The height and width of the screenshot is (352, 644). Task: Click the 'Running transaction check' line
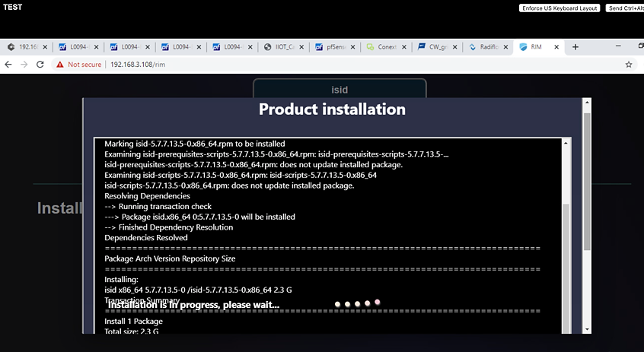click(x=158, y=206)
